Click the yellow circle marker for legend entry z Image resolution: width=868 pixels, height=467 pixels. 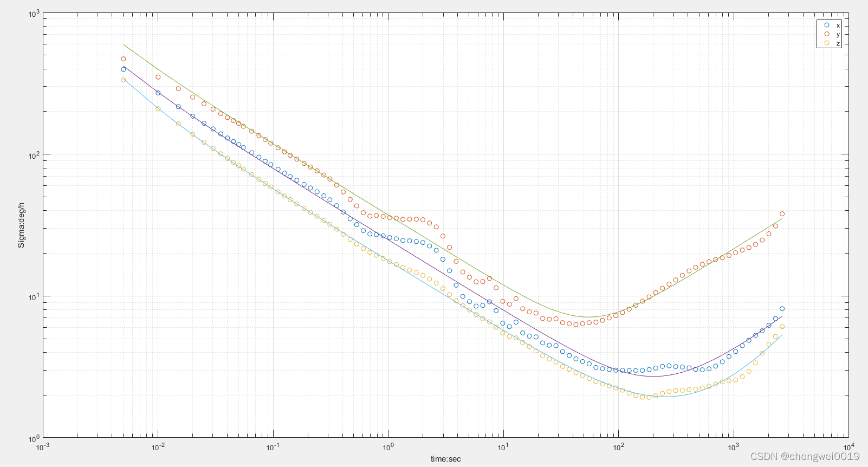pos(827,43)
